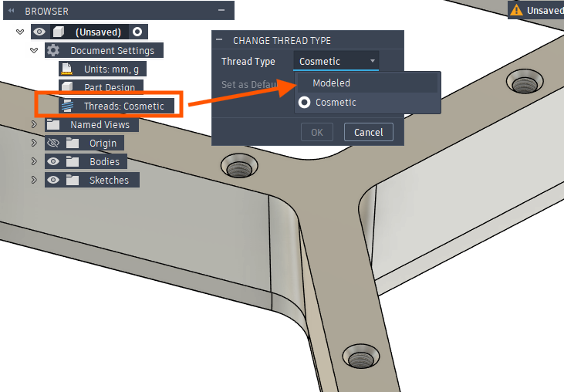Click the OK button

tap(317, 133)
